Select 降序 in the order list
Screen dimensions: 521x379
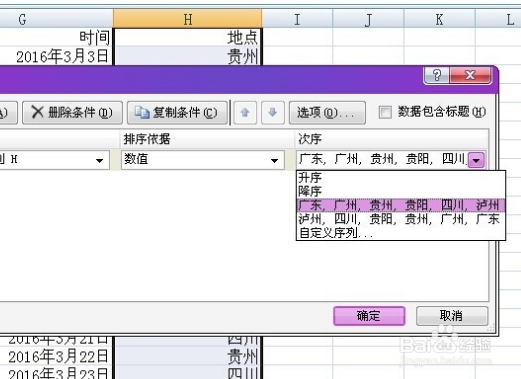click(x=401, y=191)
